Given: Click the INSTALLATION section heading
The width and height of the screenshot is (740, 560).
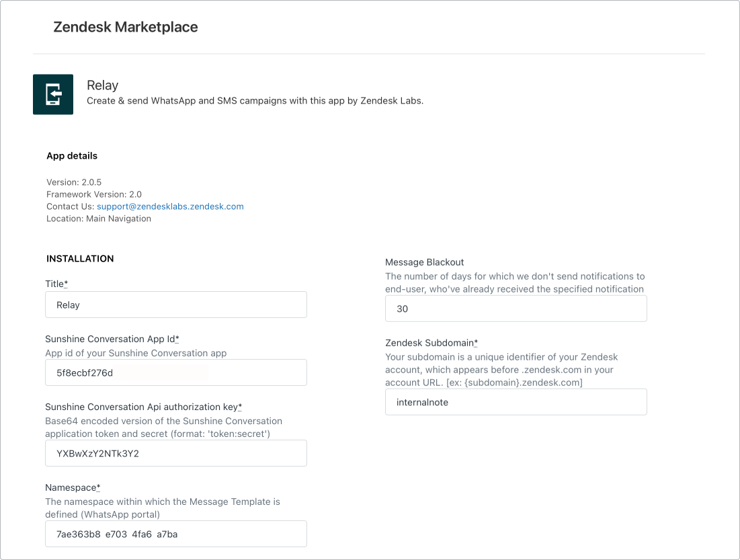Looking at the screenshot, I should 80,259.
